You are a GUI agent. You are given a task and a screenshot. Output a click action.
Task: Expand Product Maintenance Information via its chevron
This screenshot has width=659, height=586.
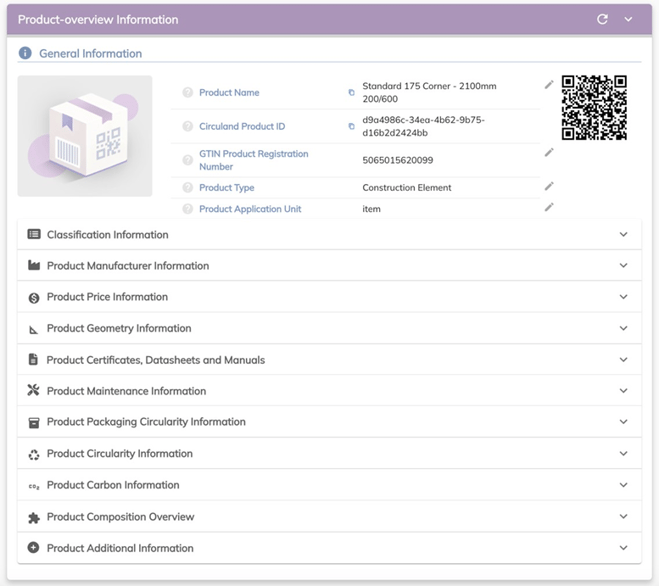click(624, 391)
